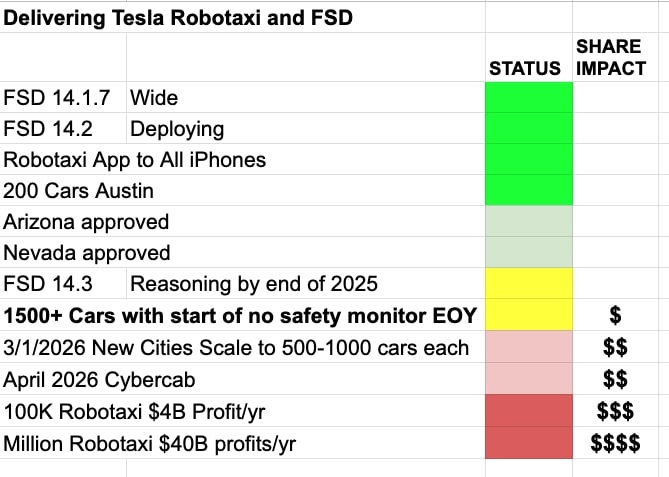Click the "3/1/2026 New Cities" cell
This screenshot has width=669, height=477.
[236, 347]
